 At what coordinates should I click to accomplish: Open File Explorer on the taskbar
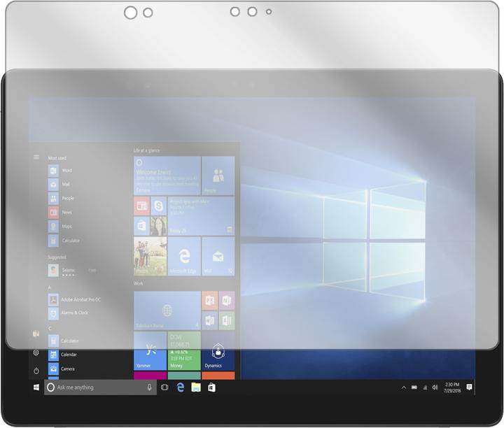(196, 387)
